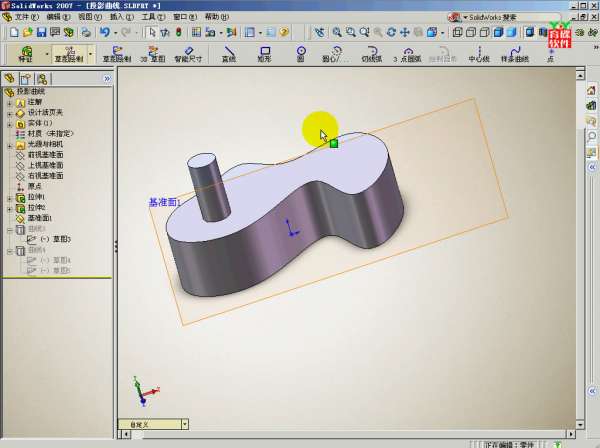Choose the Centerline (中心线) tool
Image resolution: width=600 pixels, height=448 pixels.
click(478, 53)
